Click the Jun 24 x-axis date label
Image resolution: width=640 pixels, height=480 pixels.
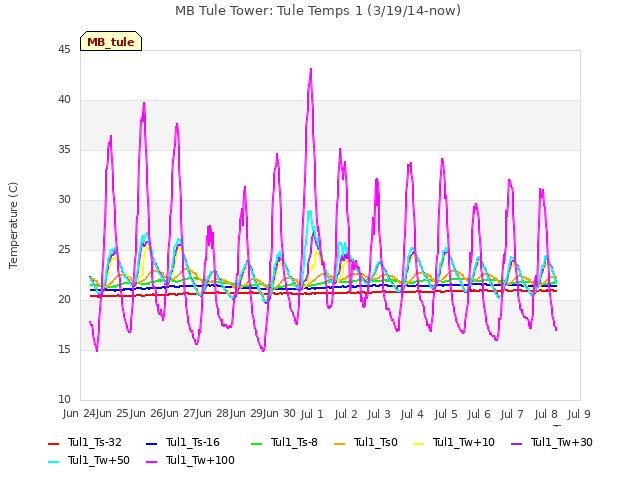point(79,414)
